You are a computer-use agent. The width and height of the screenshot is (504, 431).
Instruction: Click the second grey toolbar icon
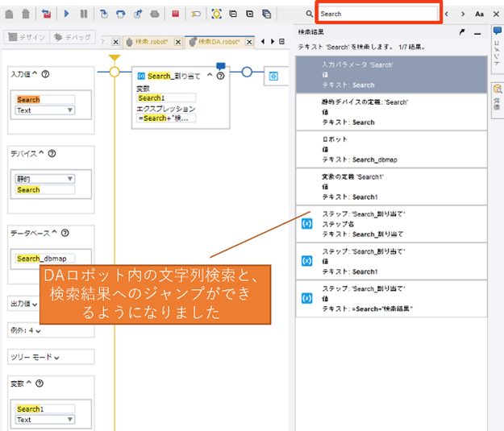25,14
